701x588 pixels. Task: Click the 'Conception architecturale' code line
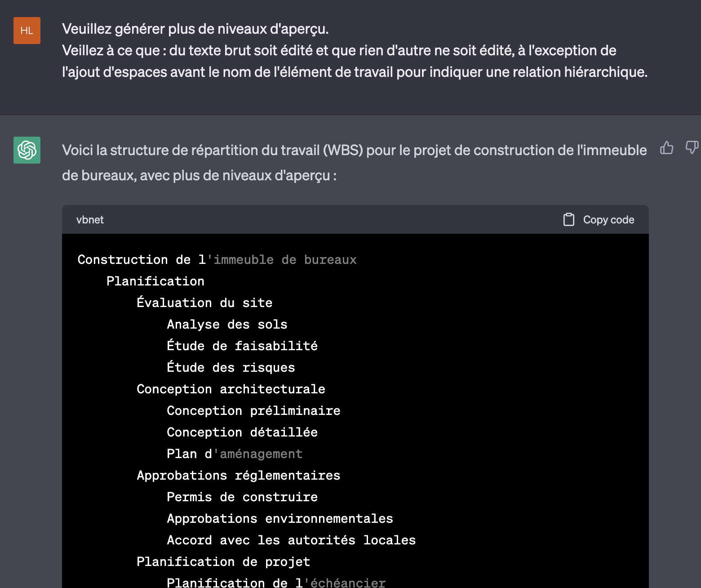click(231, 389)
